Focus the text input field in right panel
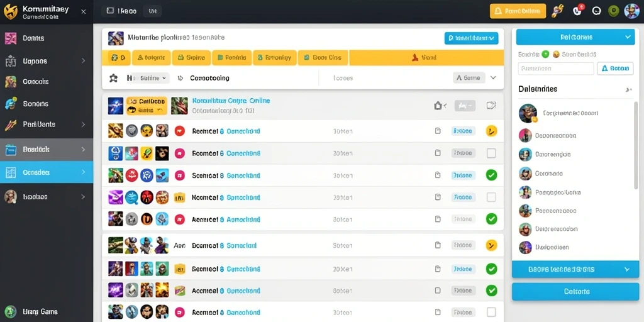Viewport: 644px width, 322px height. click(x=556, y=69)
